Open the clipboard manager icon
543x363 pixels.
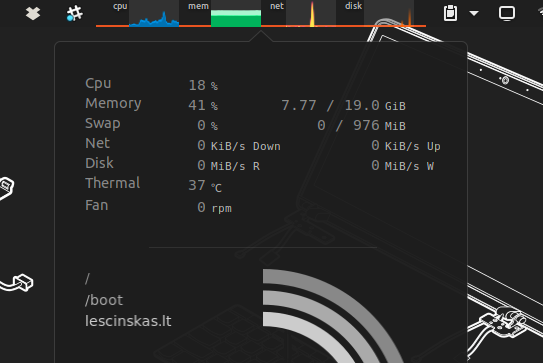point(450,13)
